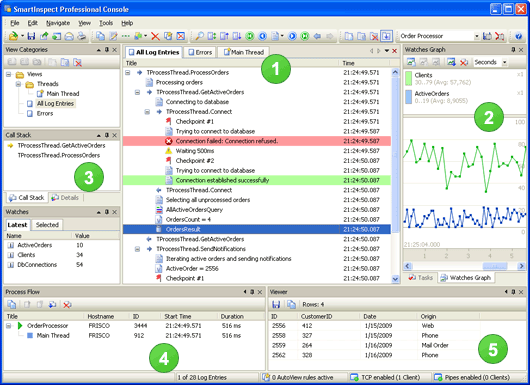Click the red X delete icon in main toolbar
Image resolution: width=530 pixels, height=385 pixels.
point(155,36)
